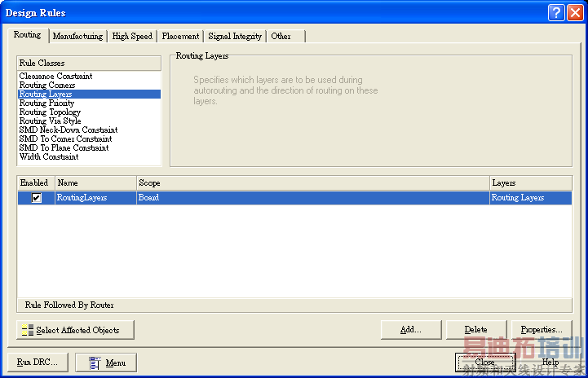Close the Design Rules dialog via the X button
The width and height of the screenshot is (588, 378).
click(575, 13)
